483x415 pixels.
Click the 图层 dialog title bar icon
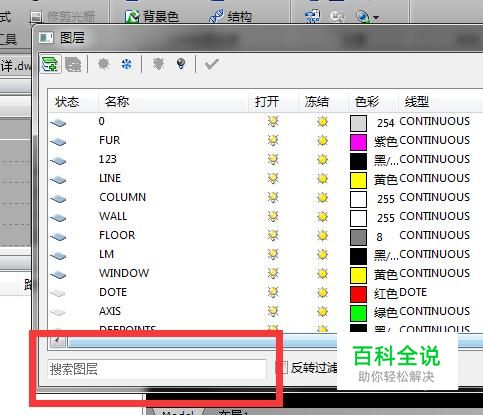46,38
